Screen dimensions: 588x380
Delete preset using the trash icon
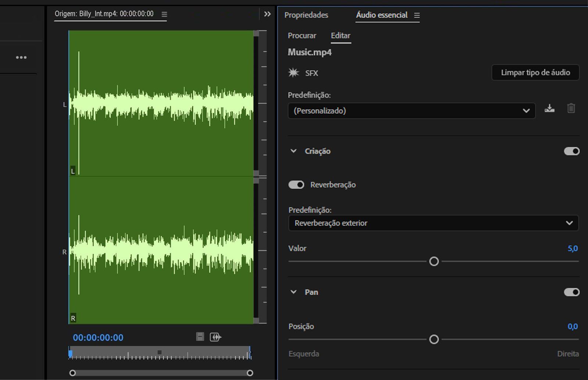click(571, 109)
